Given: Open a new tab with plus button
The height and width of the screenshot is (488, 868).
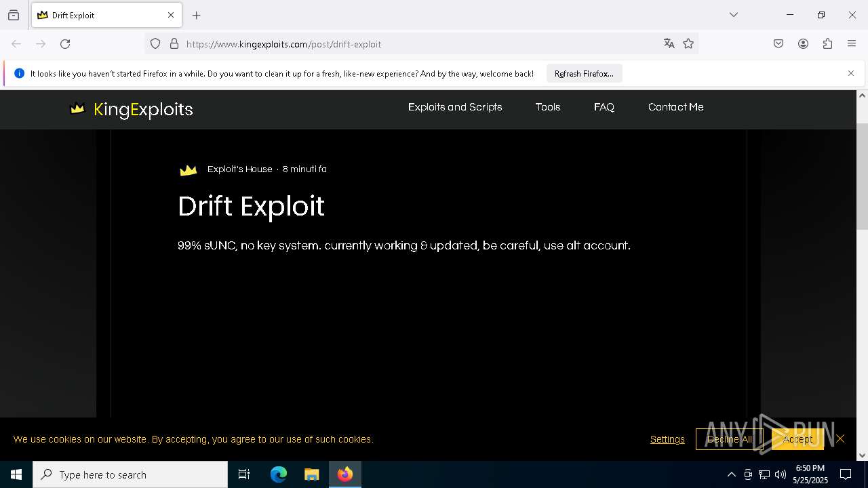Looking at the screenshot, I should (x=197, y=15).
